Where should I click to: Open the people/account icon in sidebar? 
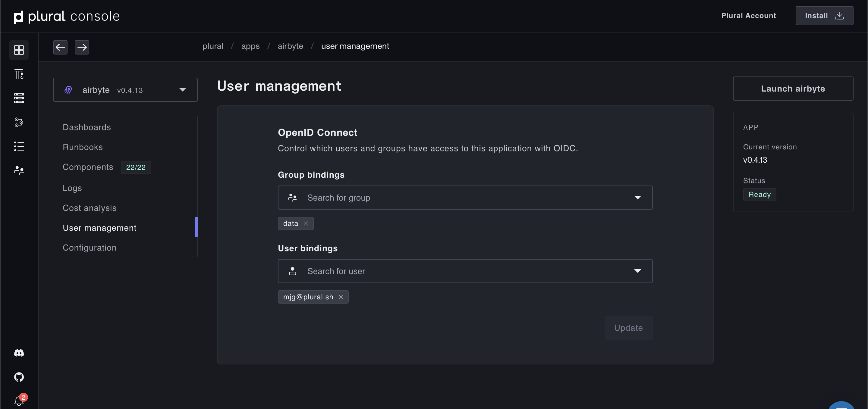tap(19, 170)
